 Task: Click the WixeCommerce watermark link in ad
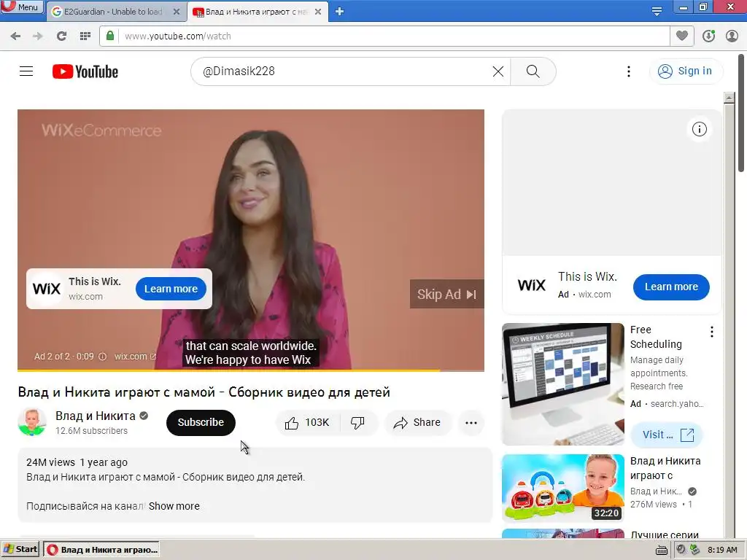[101, 131]
